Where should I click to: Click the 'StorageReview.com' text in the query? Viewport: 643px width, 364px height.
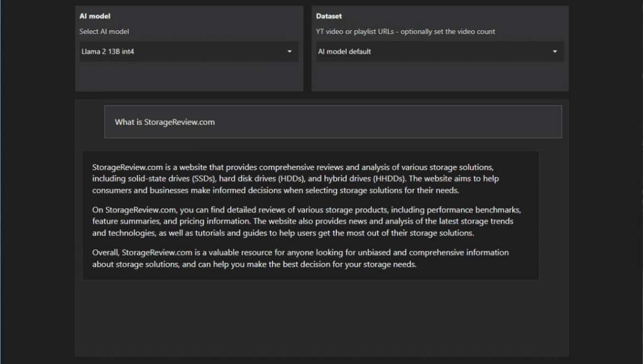(x=179, y=122)
